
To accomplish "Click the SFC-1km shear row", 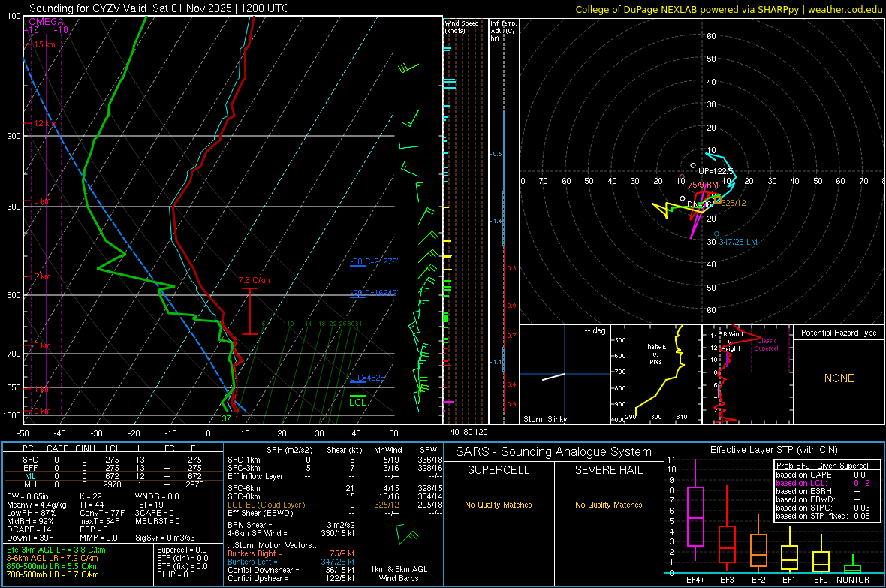I will click(335, 460).
